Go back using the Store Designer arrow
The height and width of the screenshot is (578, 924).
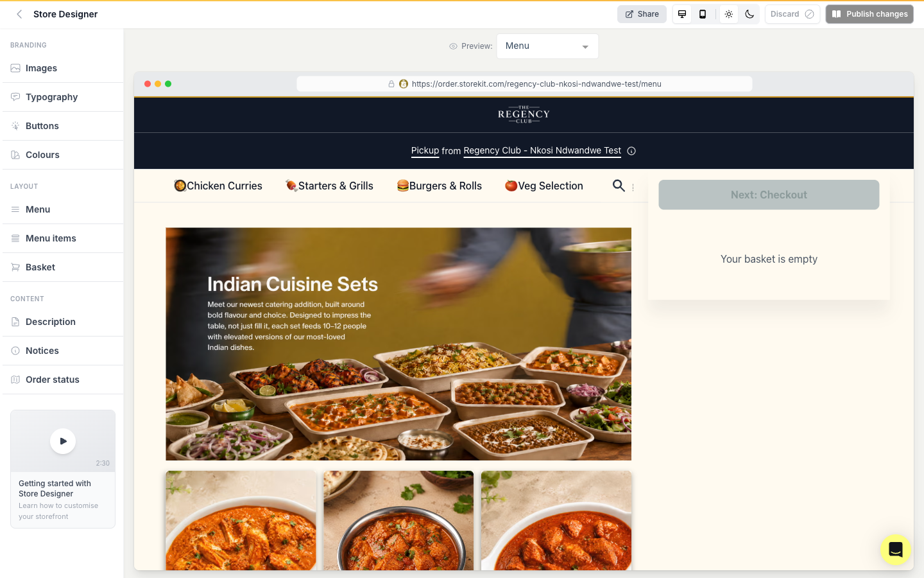[19, 14]
